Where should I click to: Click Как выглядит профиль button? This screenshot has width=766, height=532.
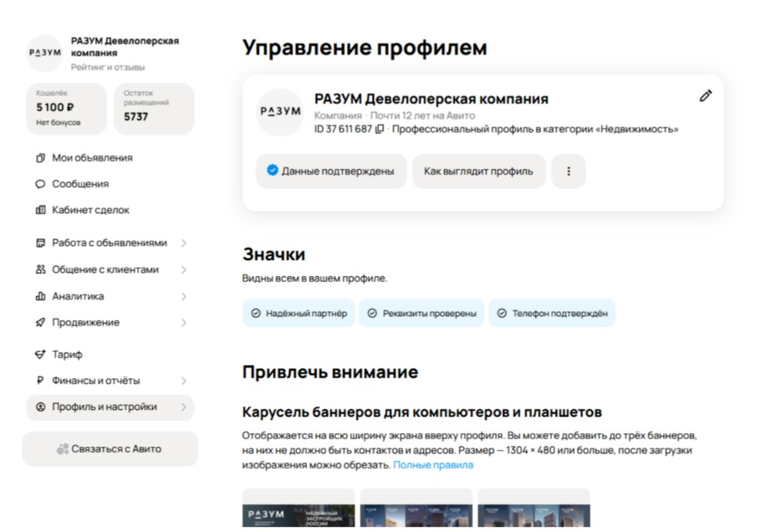click(478, 171)
